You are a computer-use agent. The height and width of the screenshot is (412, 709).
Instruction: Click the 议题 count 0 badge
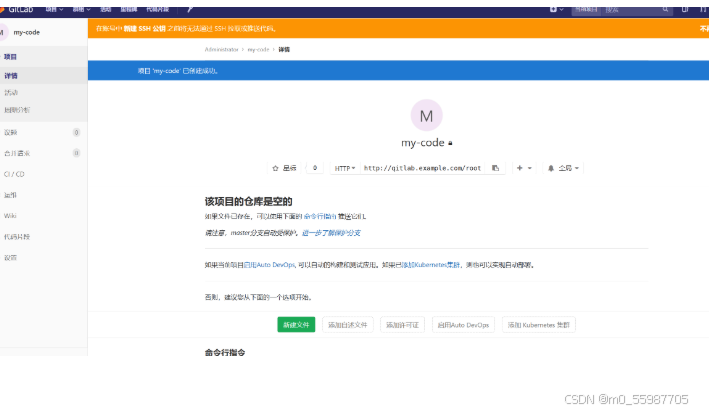coord(76,133)
